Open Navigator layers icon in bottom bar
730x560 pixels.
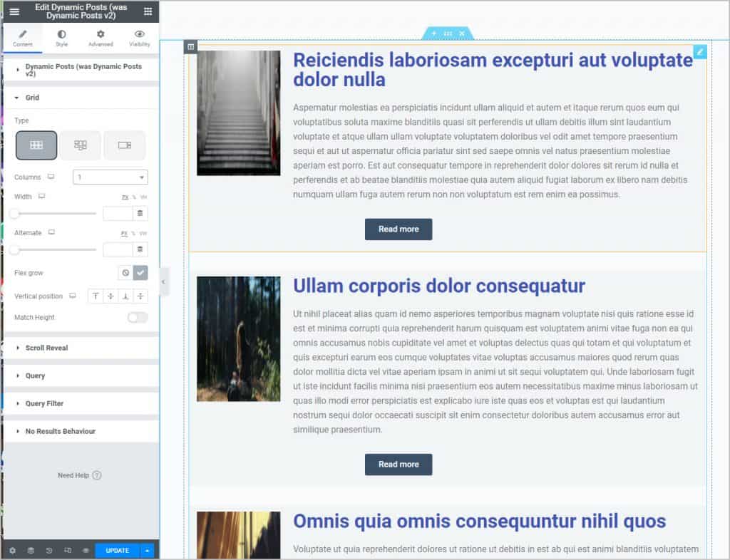click(31, 551)
